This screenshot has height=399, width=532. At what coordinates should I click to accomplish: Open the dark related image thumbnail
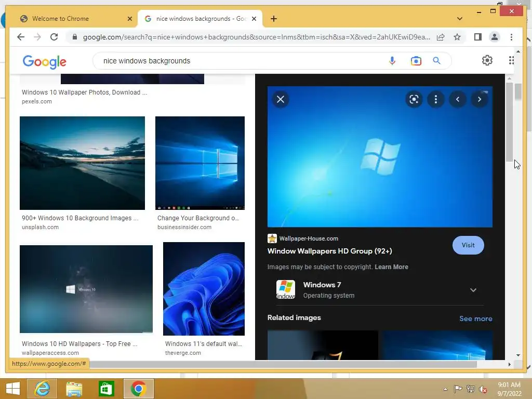[322, 345]
